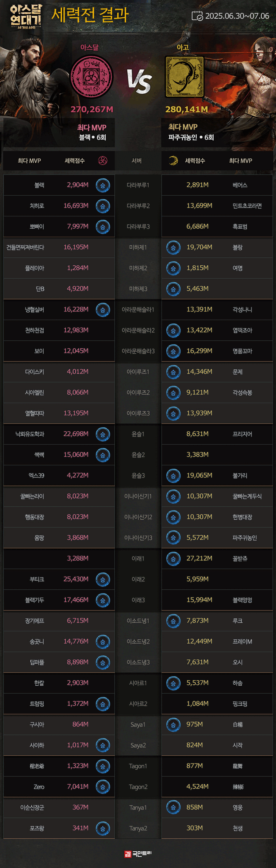Click the red Asdal faction emblem
Screen dimensions: 276x868
(91, 77)
